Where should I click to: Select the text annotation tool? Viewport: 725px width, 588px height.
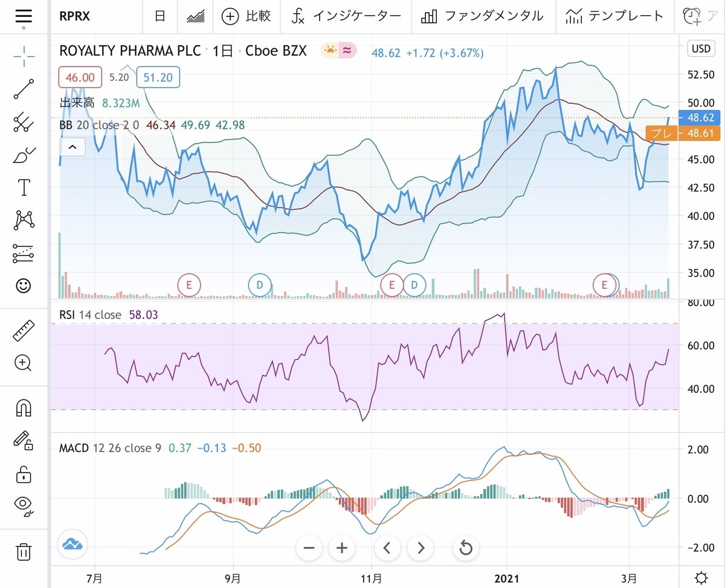point(24,188)
